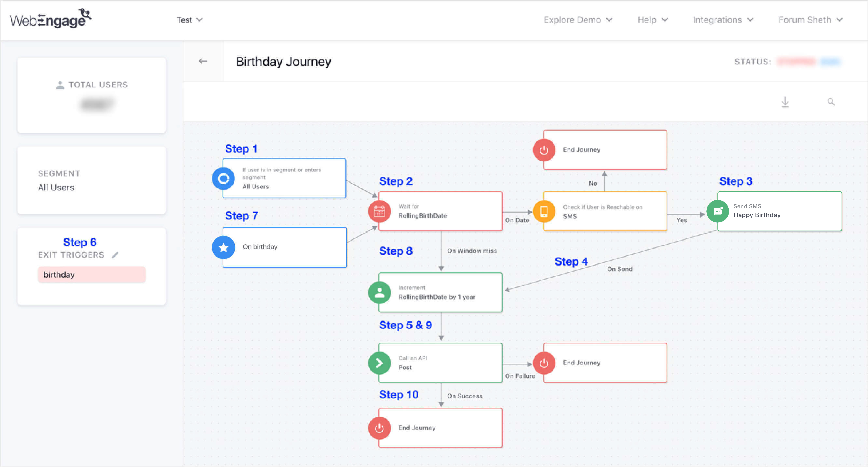Click the Yes connector label
This screenshot has width=868, height=467.
click(681, 220)
